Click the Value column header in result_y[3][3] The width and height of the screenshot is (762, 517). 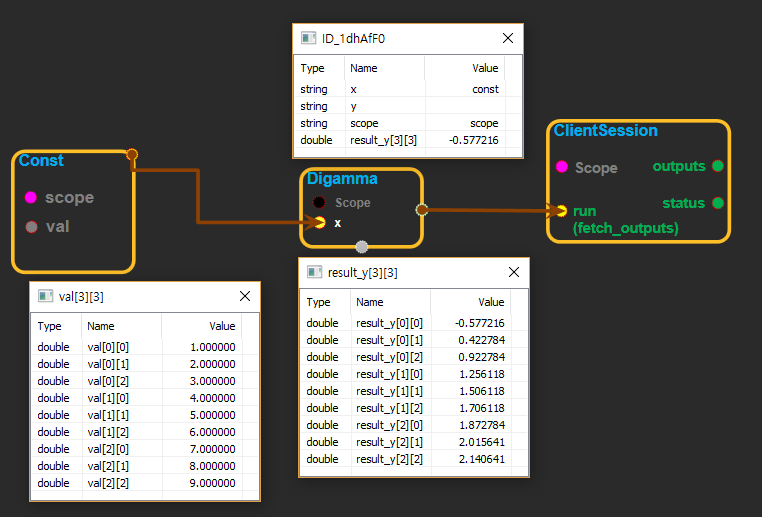click(491, 302)
